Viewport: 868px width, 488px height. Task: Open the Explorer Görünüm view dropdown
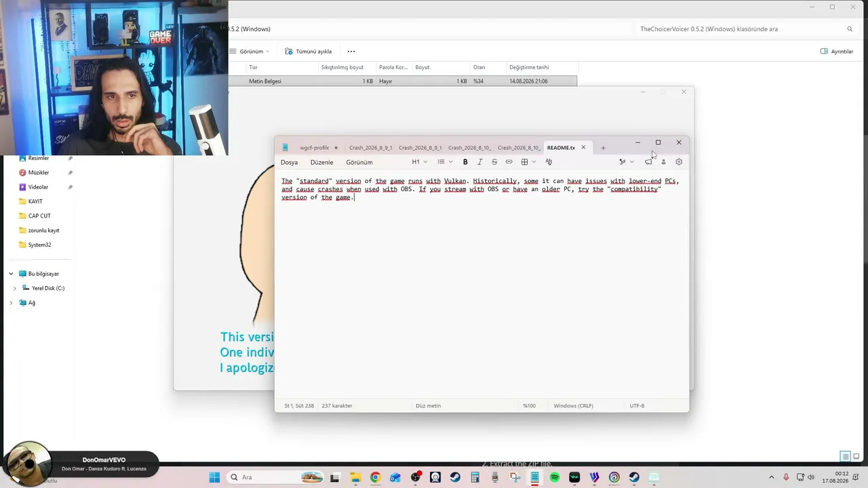point(250,52)
